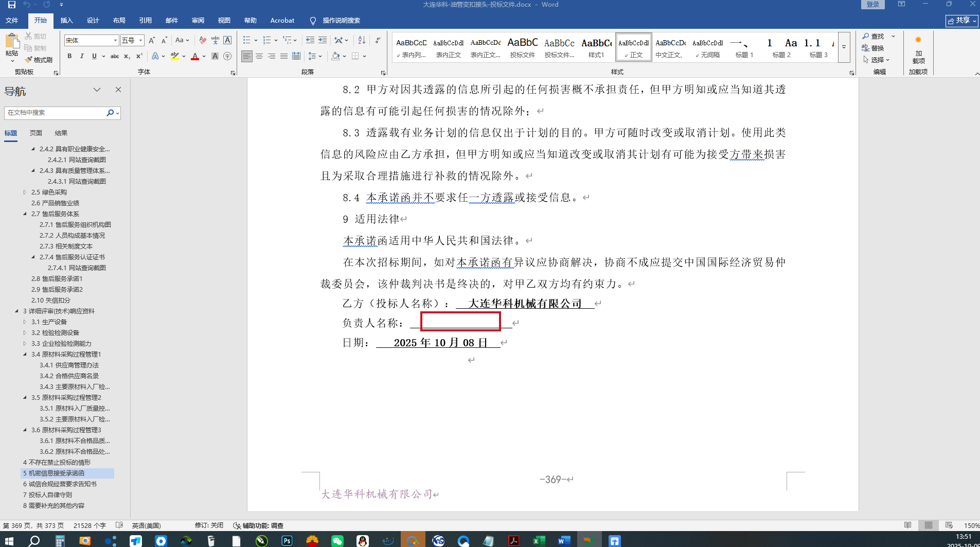Align the paragraph to the right

point(272,56)
